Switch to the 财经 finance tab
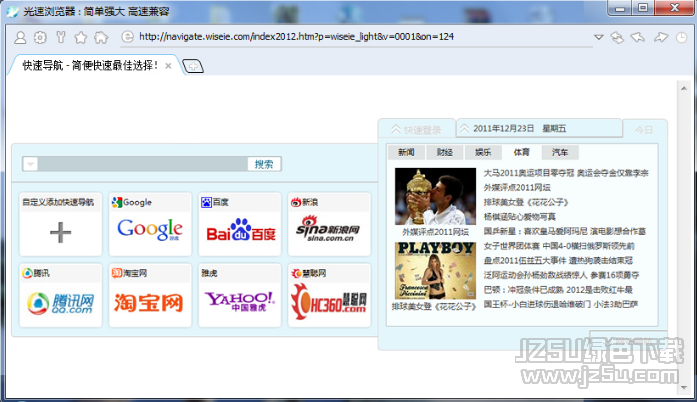This screenshot has width=697, height=402. pos(445,153)
